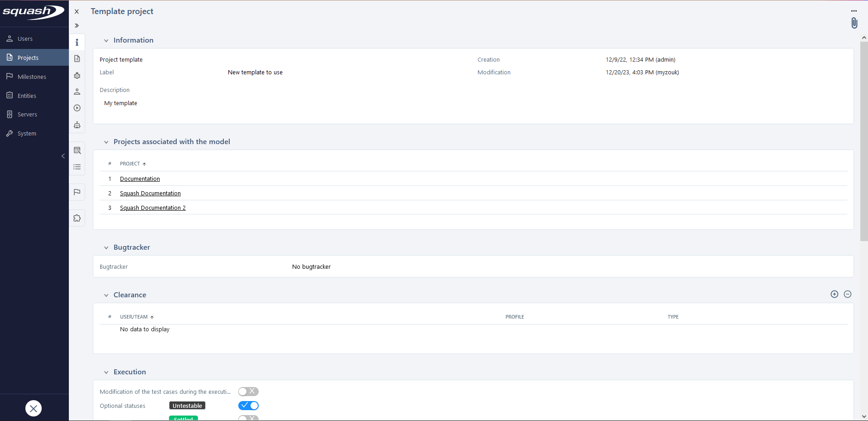Image resolution: width=868 pixels, height=421 pixels.
Task: Open the three-dot more options menu
Action: 854,11
